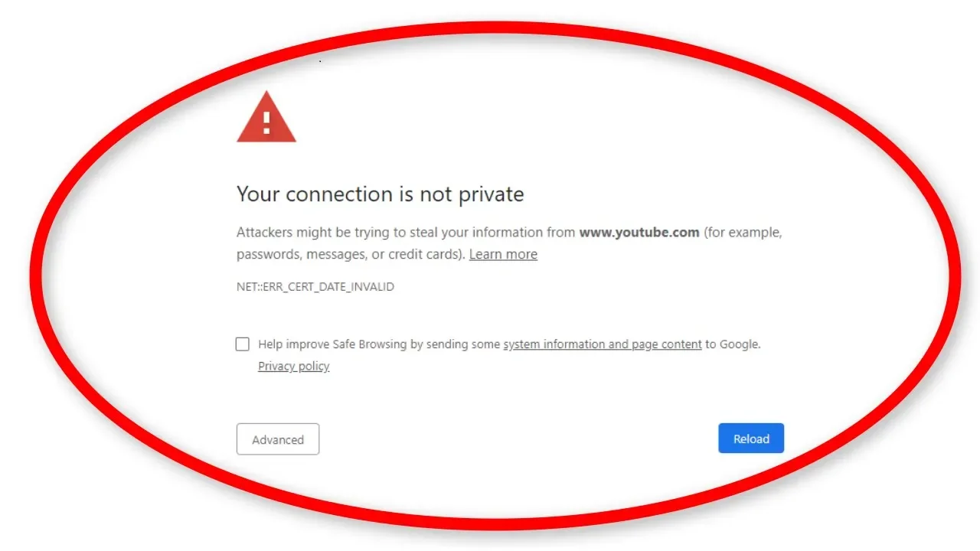The width and height of the screenshot is (980, 551).
Task: Hit the blue Reload button
Action: pyautogui.click(x=750, y=439)
